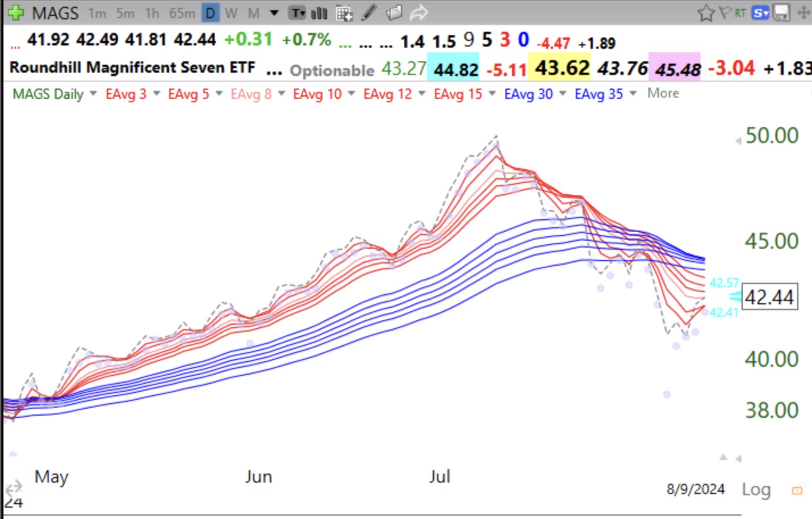Viewport: 812px width, 519px height.
Task: Click the 50.00 price axis label
Action: tap(772, 136)
